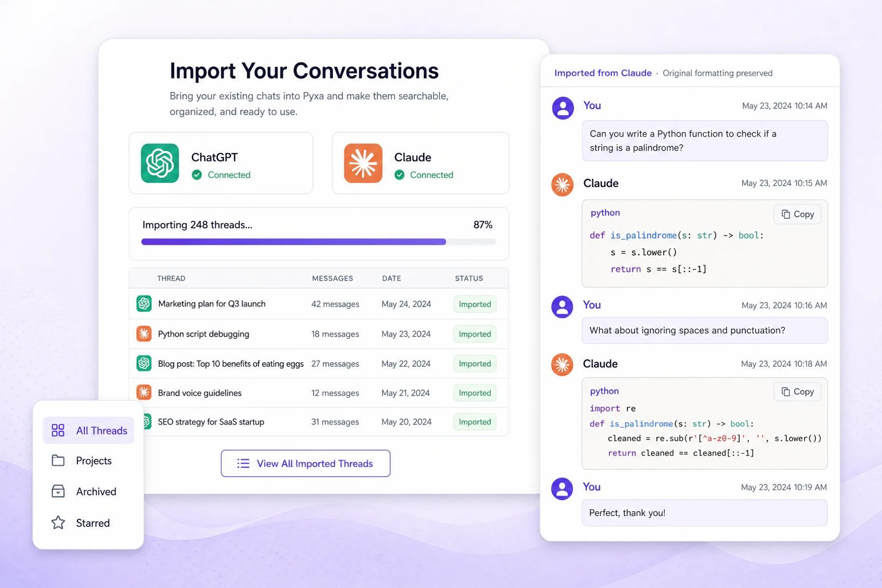Click Claude's green Connected checkmark
Screen dimensions: 882x588
click(x=400, y=175)
